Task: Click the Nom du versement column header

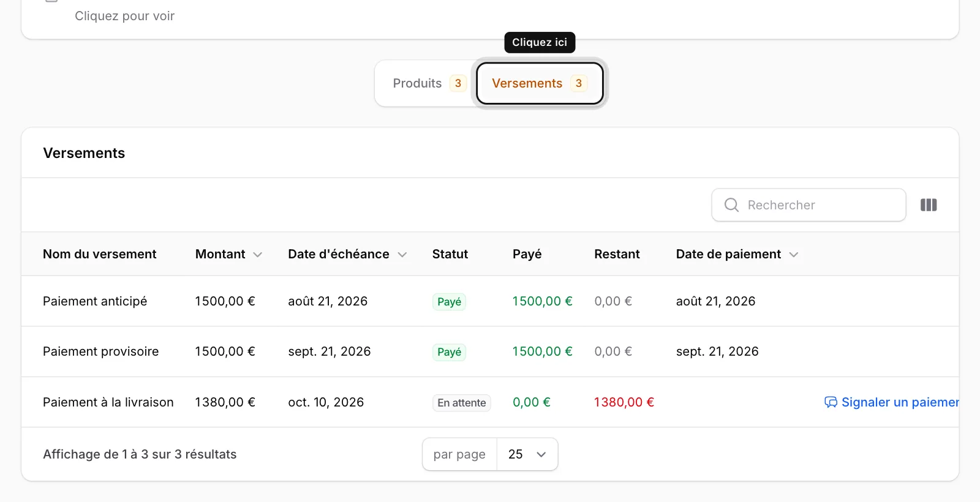Action: point(100,254)
